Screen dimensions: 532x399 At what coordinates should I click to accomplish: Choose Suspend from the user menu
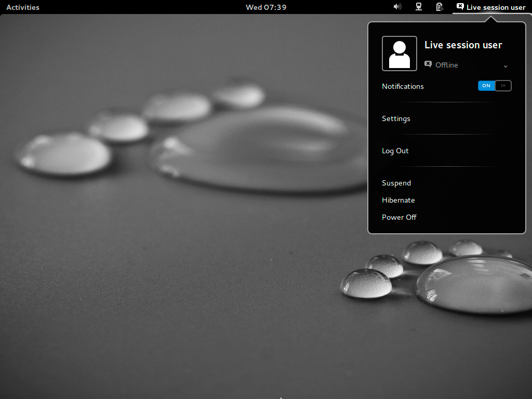coord(396,183)
